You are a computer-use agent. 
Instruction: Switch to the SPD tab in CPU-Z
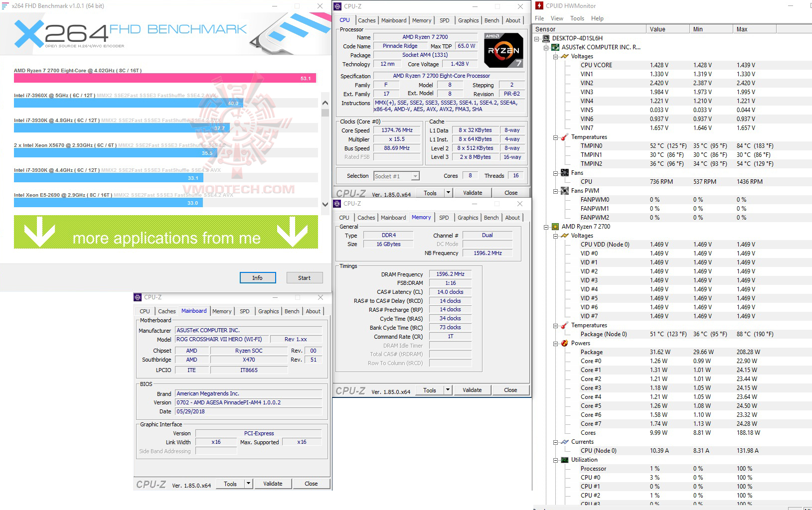[445, 20]
